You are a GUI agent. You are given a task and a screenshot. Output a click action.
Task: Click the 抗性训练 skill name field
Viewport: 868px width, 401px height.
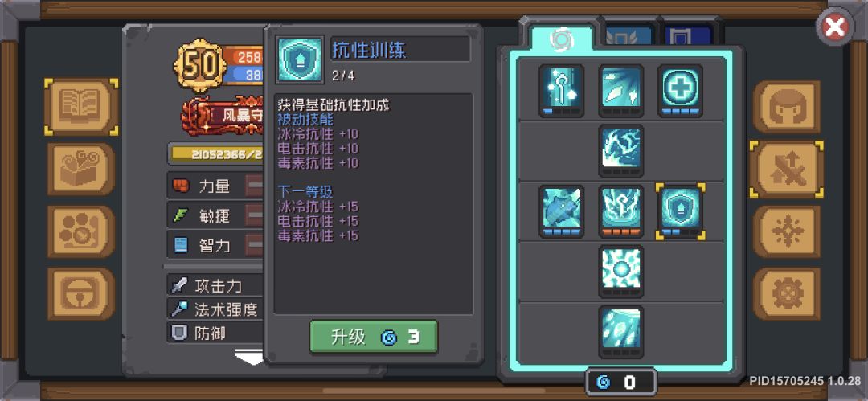pyautogui.click(x=400, y=49)
